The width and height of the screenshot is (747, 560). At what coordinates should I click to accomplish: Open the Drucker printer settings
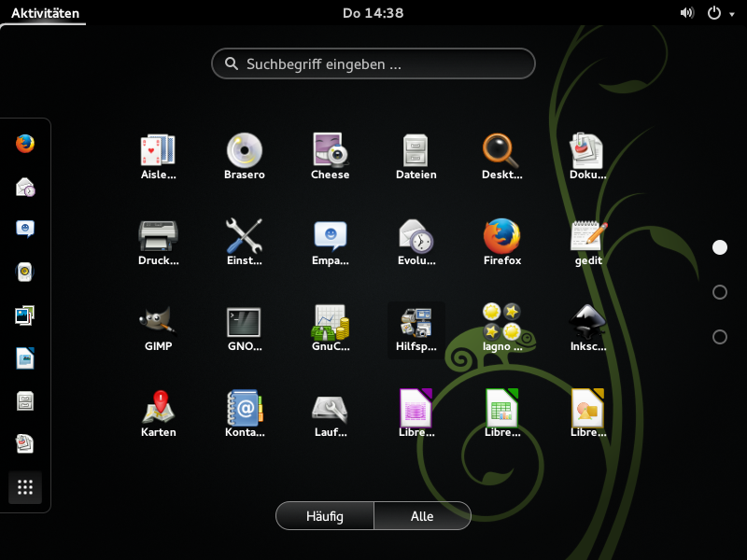(158, 242)
